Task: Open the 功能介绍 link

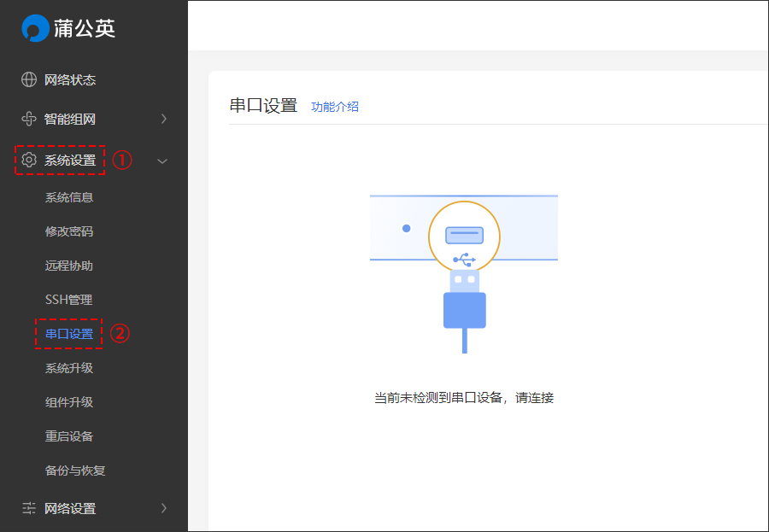Action: point(335,107)
